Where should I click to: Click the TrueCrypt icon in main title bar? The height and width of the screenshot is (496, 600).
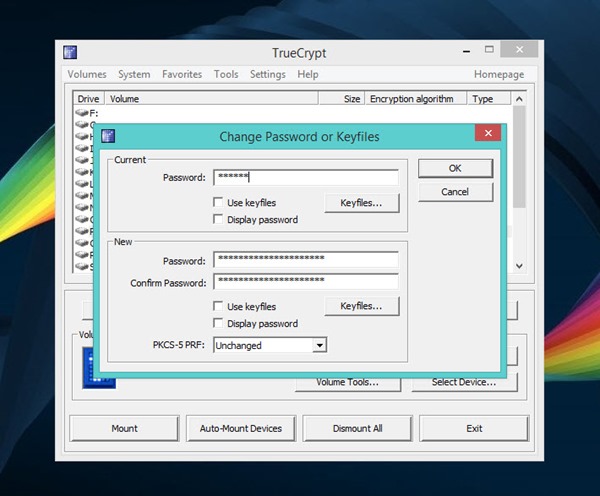(x=70, y=52)
